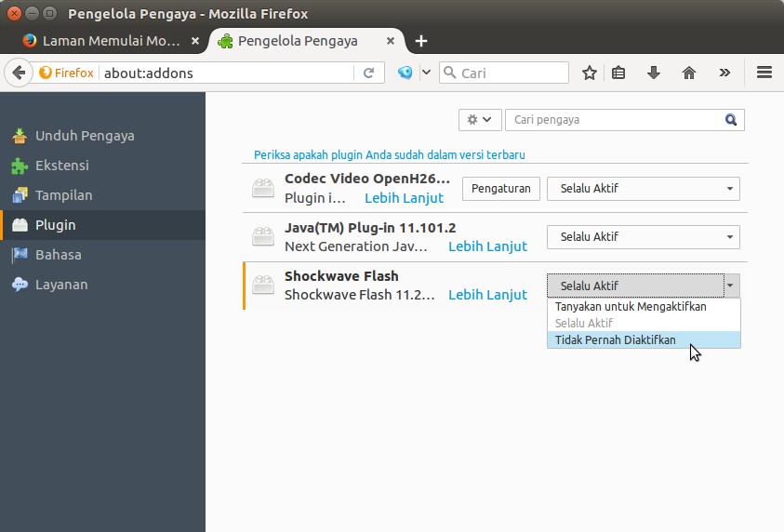Switch to Laman Memulai Mozilla tab
Viewport: 784px width, 532px height.
coord(110,41)
